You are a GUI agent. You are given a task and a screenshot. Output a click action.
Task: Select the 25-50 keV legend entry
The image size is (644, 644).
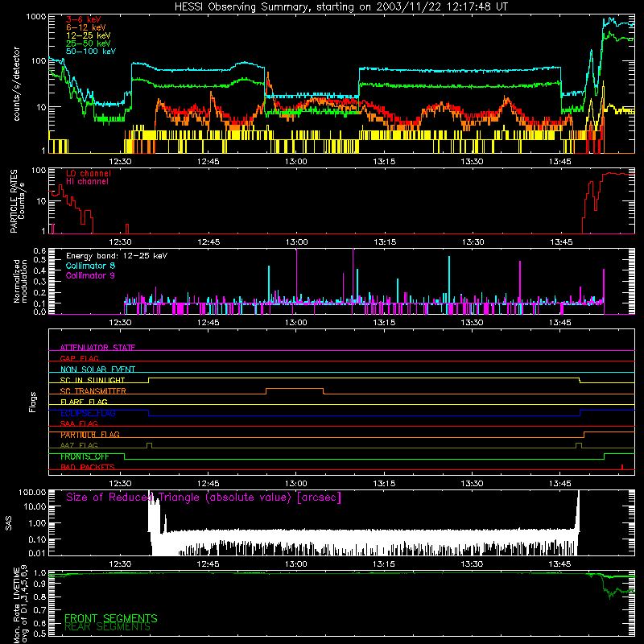click(x=88, y=43)
